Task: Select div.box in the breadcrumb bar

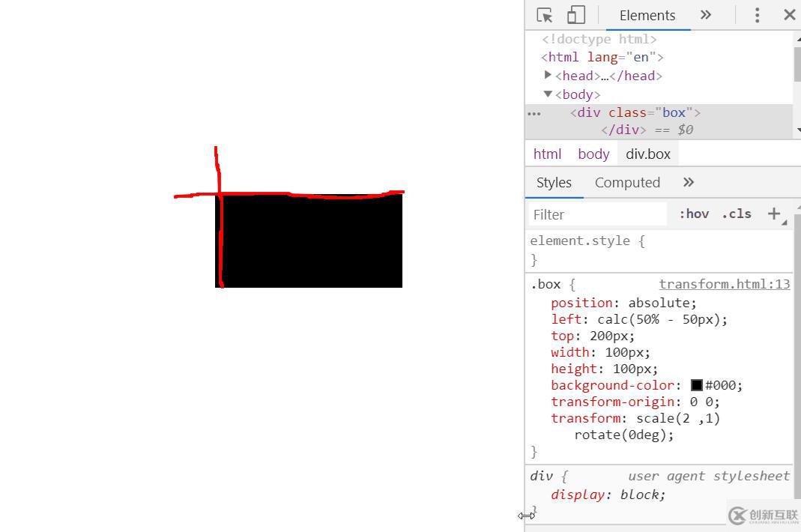Action: click(647, 154)
